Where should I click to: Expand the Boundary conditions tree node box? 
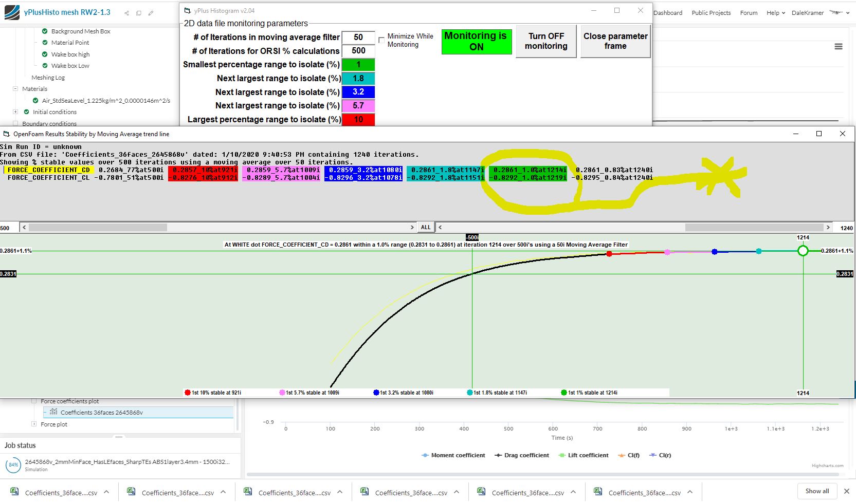point(15,123)
